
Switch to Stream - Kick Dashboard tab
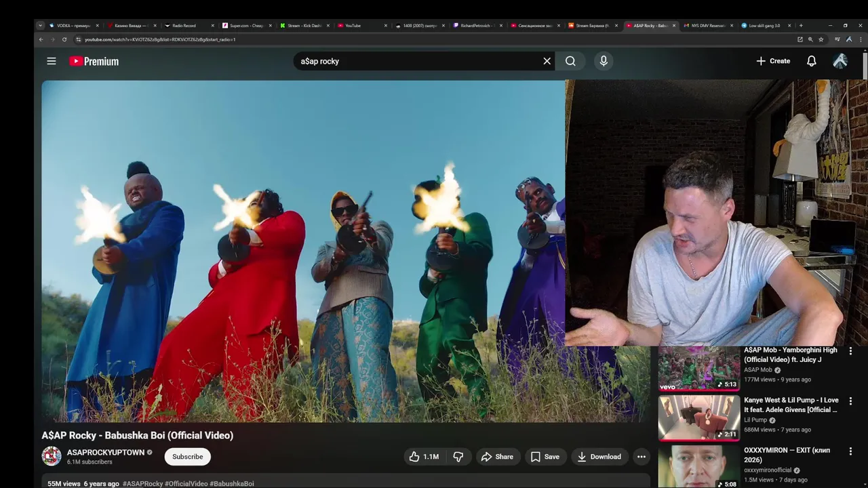[x=304, y=26]
